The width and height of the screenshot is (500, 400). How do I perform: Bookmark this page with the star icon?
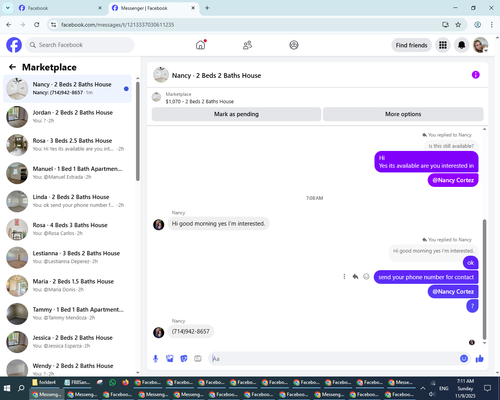coord(458,25)
